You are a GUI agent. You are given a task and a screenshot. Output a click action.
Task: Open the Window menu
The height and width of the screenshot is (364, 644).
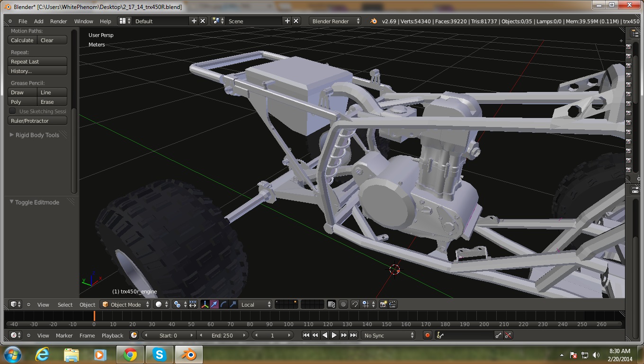pyautogui.click(x=84, y=21)
